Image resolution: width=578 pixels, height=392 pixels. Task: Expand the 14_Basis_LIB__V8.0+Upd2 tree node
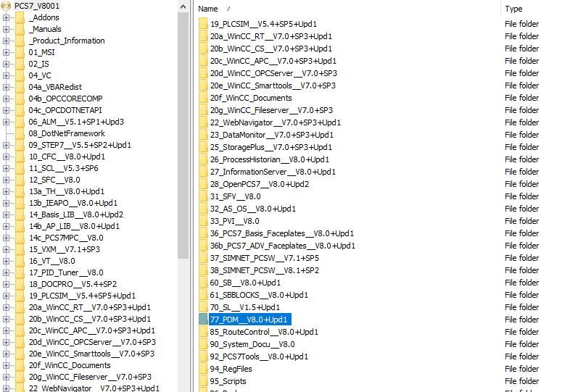[x=6, y=214]
